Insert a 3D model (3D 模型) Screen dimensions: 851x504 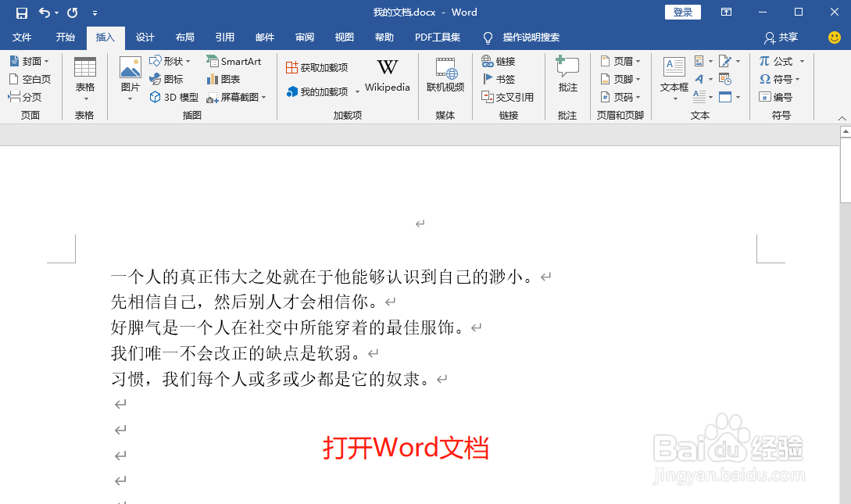pyautogui.click(x=173, y=97)
